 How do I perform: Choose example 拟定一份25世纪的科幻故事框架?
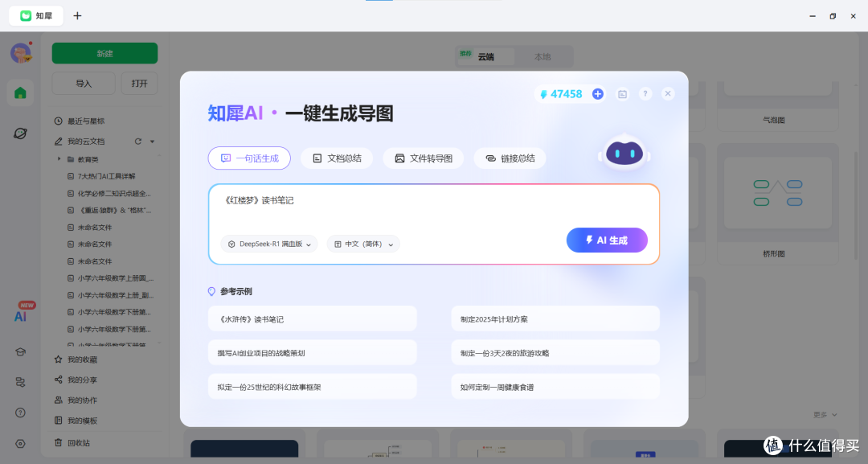coord(312,387)
